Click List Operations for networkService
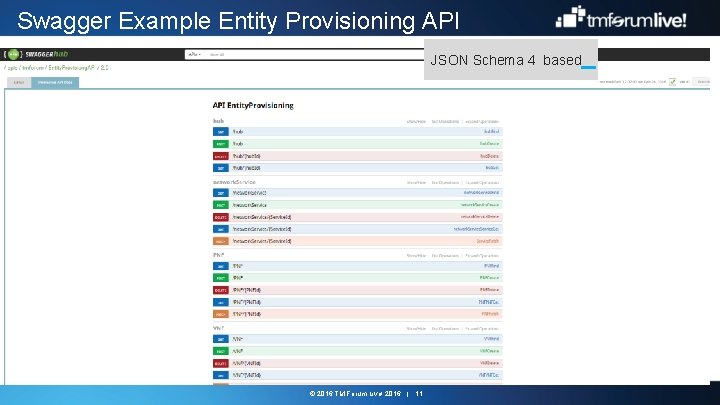The height and width of the screenshot is (405, 720). click(x=445, y=183)
